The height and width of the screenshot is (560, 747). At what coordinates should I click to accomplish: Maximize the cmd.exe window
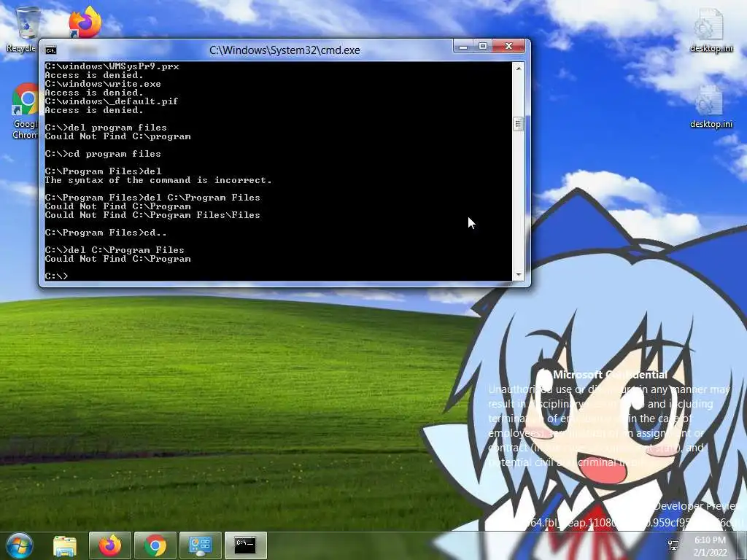482,46
